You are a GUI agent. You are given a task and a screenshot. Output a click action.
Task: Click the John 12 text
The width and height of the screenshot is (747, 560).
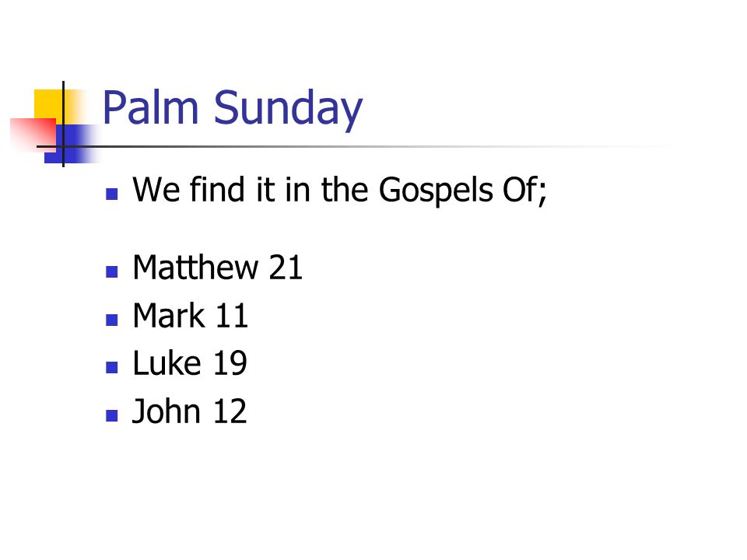point(189,411)
